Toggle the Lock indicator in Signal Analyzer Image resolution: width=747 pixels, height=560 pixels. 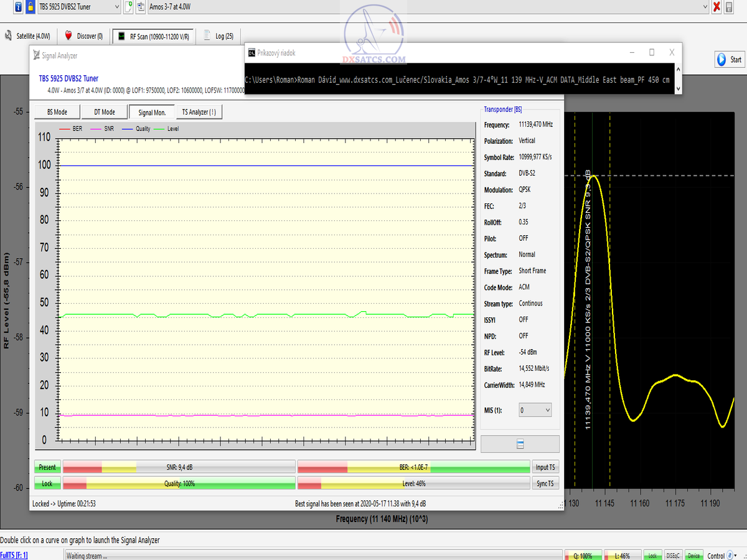coord(47,483)
